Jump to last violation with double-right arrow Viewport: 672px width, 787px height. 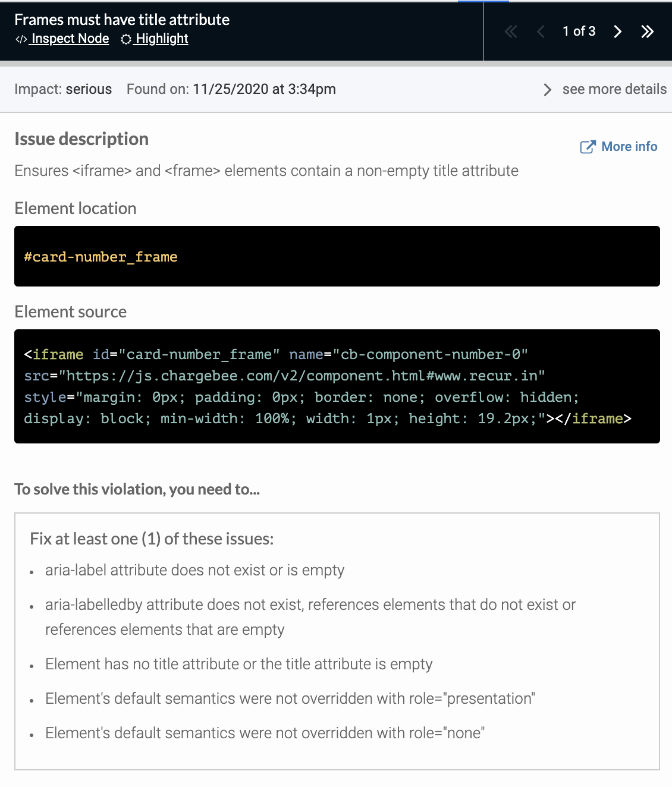point(647,32)
